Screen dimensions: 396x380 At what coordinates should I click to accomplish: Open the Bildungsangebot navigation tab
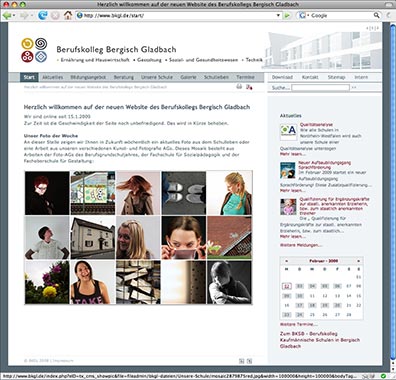point(88,77)
